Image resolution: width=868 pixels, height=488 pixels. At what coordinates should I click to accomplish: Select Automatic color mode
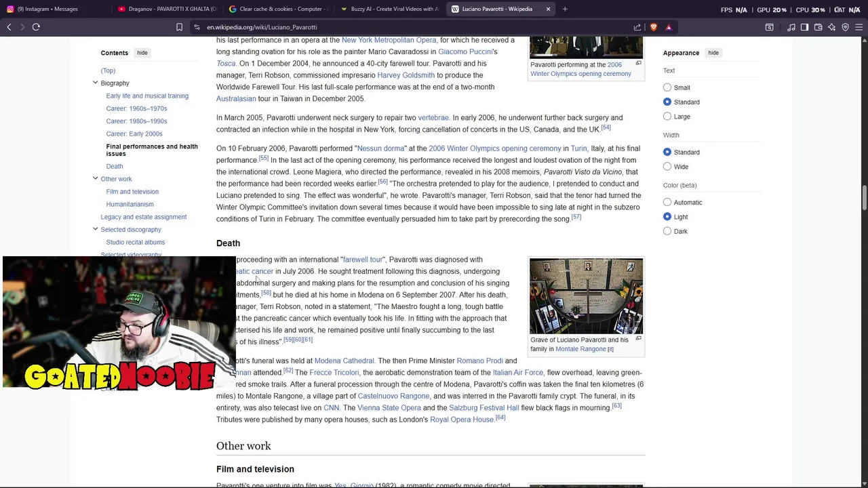pyautogui.click(x=667, y=202)
